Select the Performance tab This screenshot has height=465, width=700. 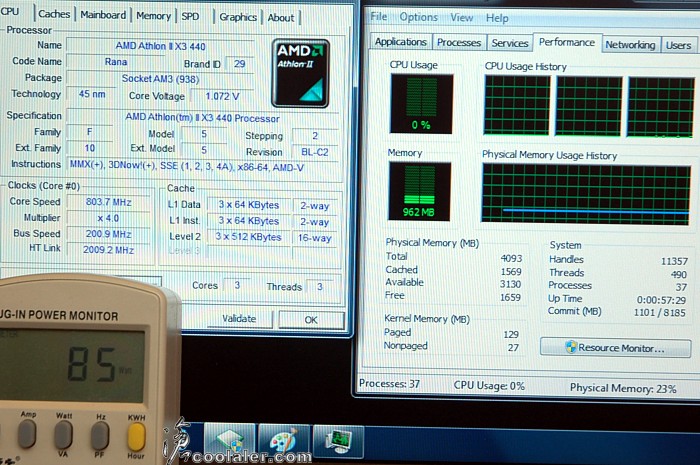pos(567,42)
